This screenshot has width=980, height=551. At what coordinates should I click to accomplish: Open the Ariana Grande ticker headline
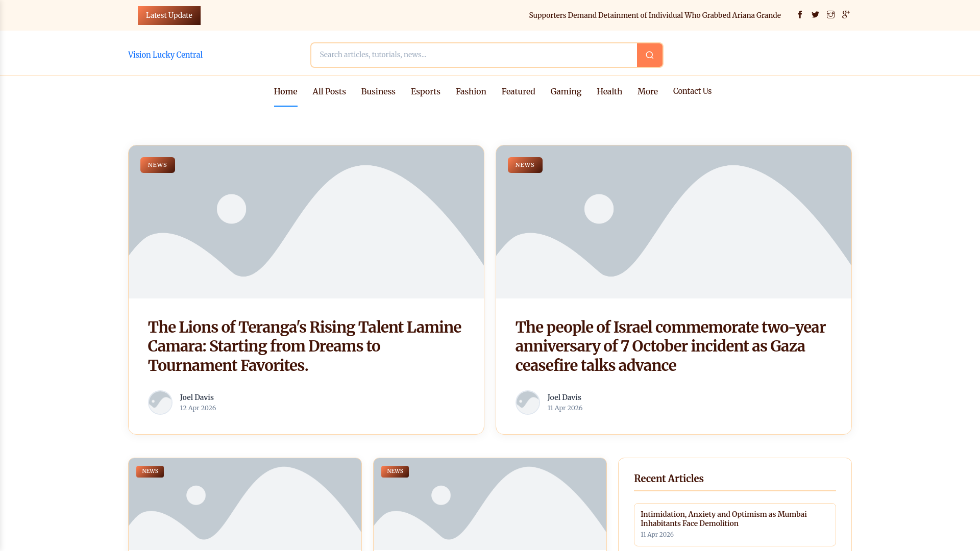pyautogui.click(x=654, y=15)
